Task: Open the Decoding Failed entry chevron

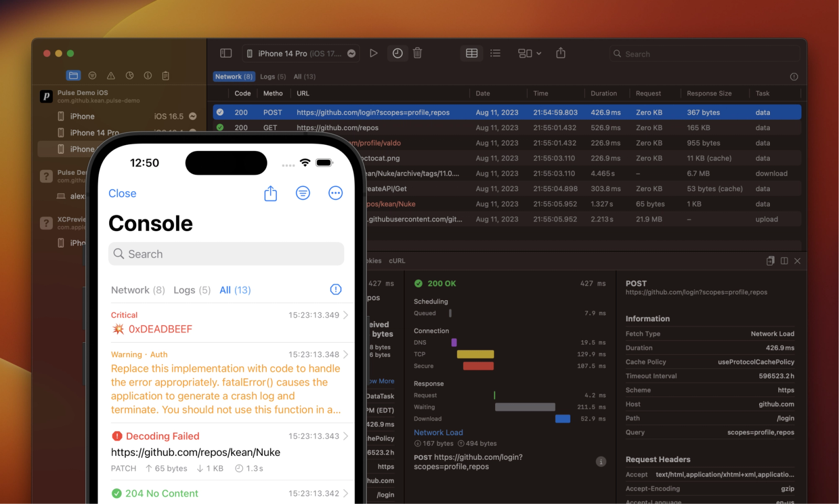Action: click(346, 436)
